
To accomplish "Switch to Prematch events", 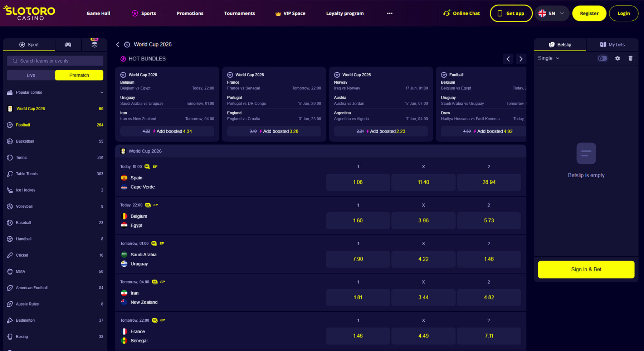I will 79,75.
